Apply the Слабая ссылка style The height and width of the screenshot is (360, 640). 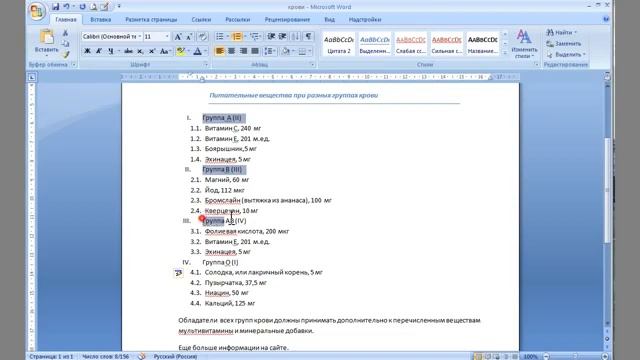pos(411,44)
